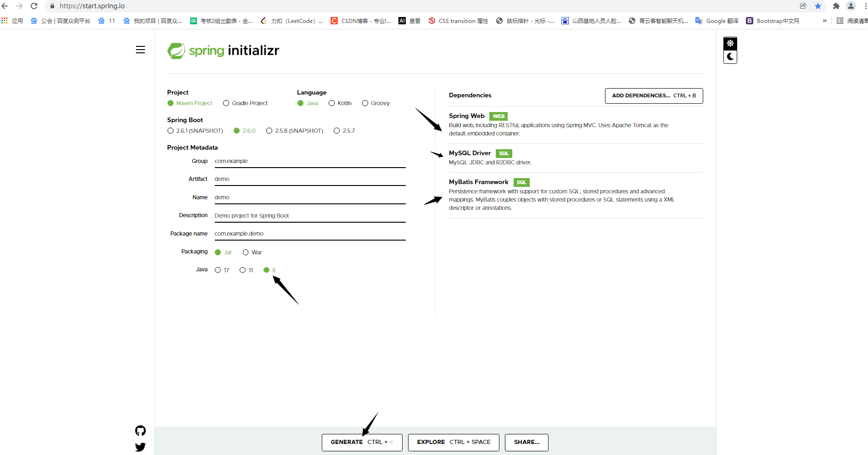
Task: Click the Group input field
Action: point(310,161)
